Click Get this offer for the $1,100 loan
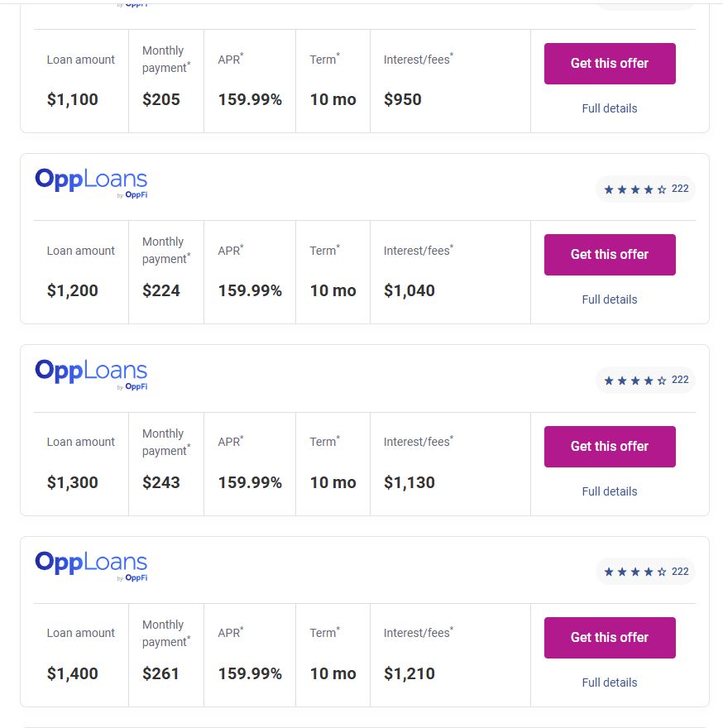This screenshot has height=728, width=723. pyautogui.click(x=610, y=63)
